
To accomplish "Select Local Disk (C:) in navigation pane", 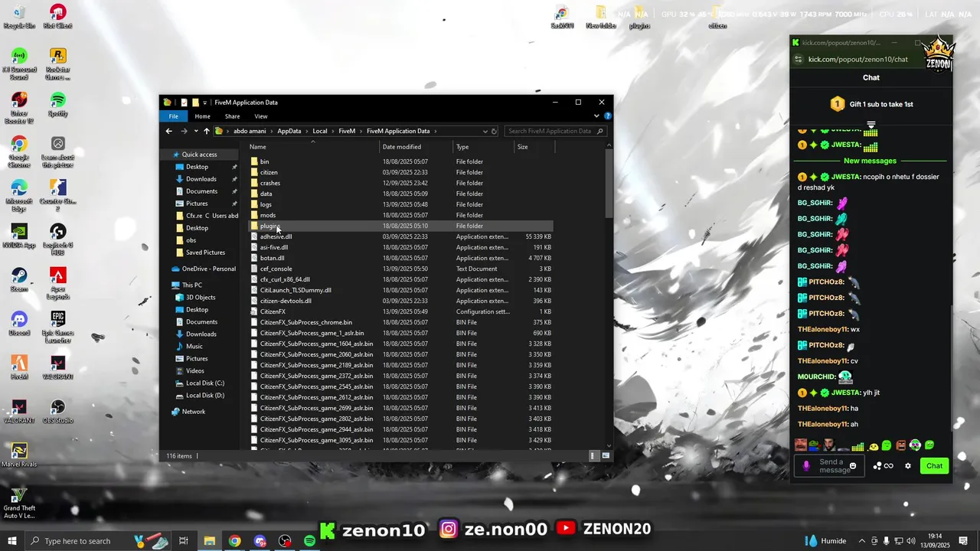I will click(204, 383).
